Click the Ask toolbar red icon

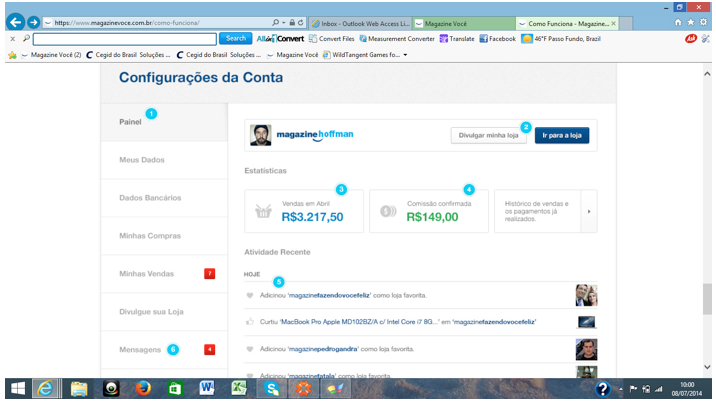tap(691, 39)
